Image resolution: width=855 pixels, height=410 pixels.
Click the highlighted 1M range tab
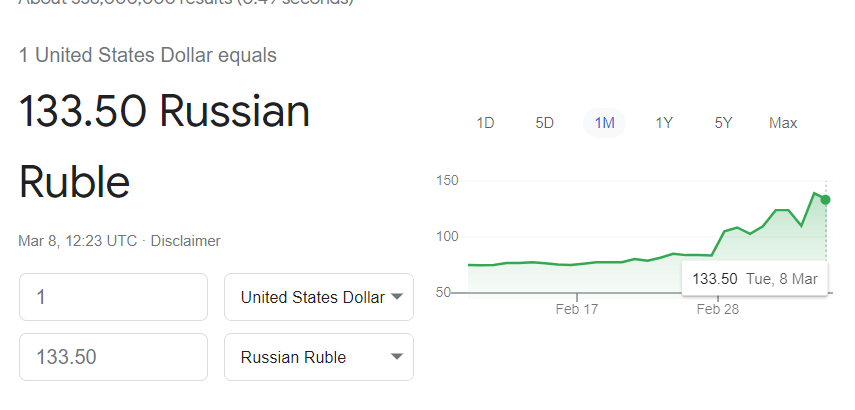pos(604,123)
